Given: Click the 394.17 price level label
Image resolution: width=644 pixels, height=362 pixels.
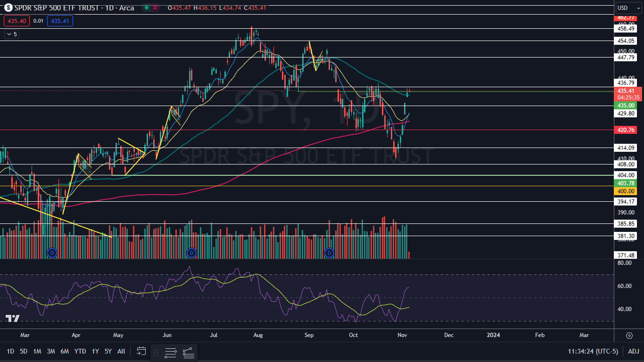Looking at the screenshot, I should (x=627, y=201).
